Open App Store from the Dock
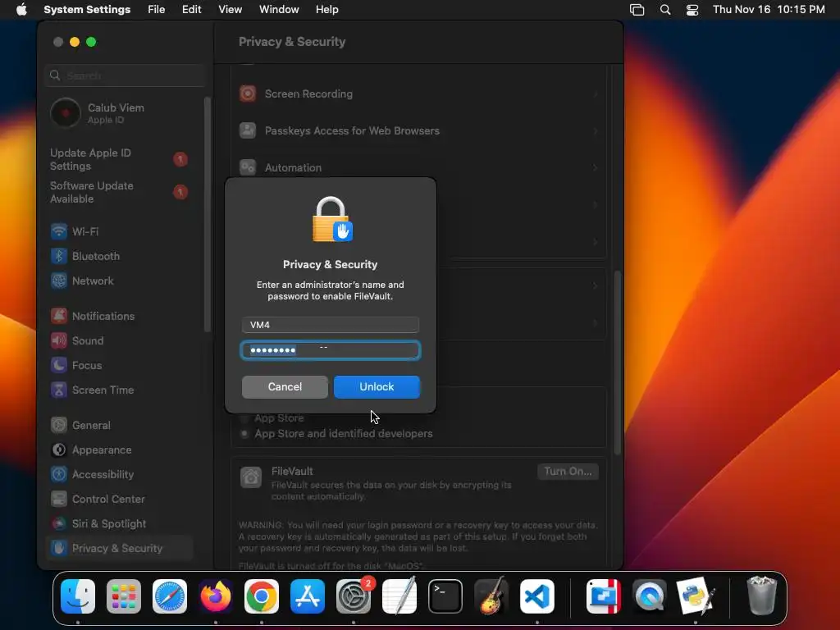This screenshot has width=840, height=630. pyautogui.click(x=308, y=596)
